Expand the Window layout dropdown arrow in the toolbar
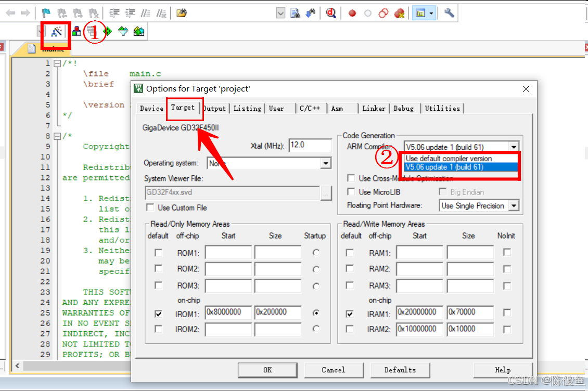Screen dimensions: 588x391 click(x=431, y=13)
